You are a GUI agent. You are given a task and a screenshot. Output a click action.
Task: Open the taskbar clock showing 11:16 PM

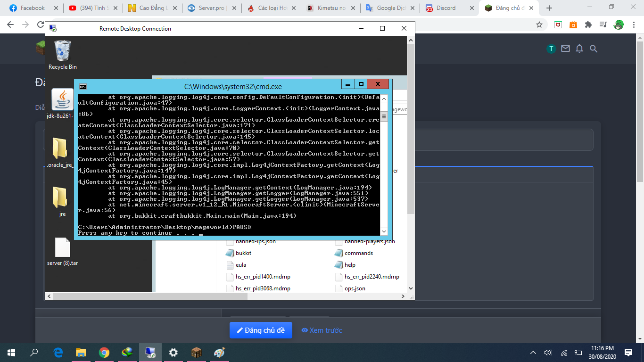(602, 353)
